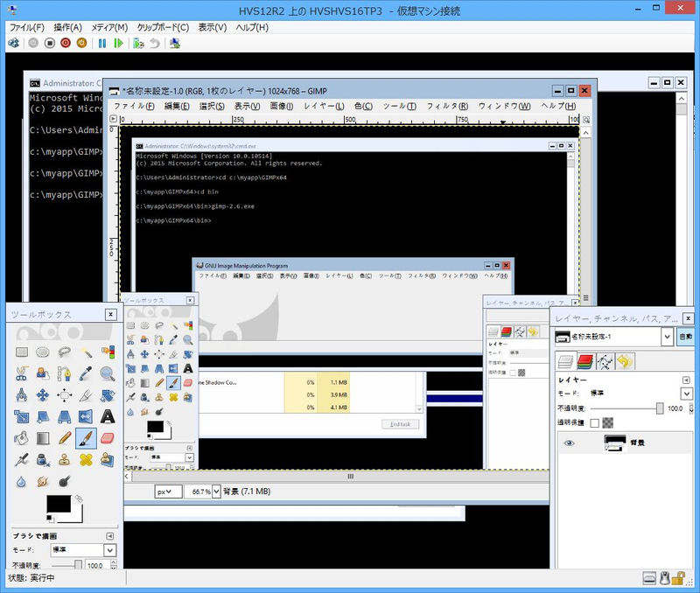The width and height of the screenshot is (700, 593).
Task: Activate the Bucket Fill tool in large Toolbox
Action: tap(21, 438)
